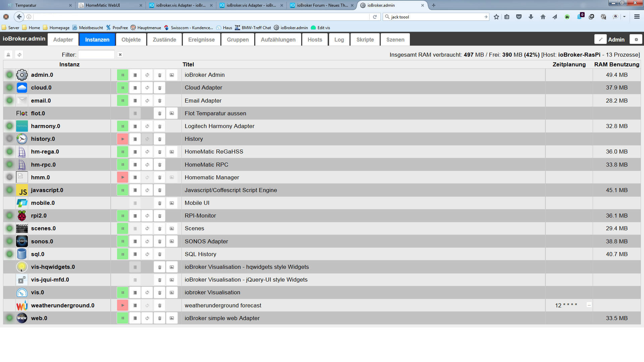Start the weatherunderground.0 instance
Image resolution: width=644 pixels, height=362 pixels.
[x=122, y=305]
